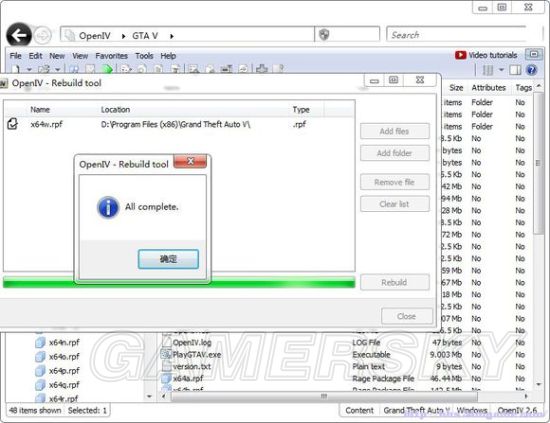Select x64n.rpf in the folder tree
Image resolution: width=550 pixels, height=423 pixels.
click(64, 342)
